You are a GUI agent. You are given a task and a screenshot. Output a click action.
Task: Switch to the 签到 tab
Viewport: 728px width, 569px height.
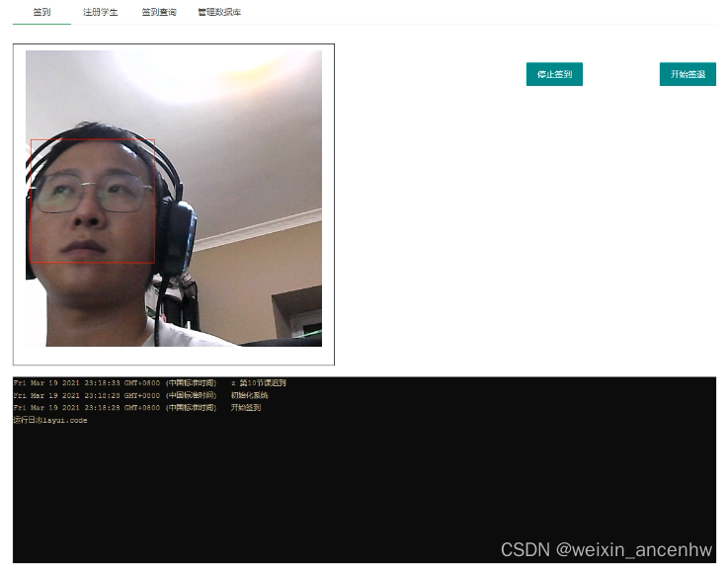41,12
